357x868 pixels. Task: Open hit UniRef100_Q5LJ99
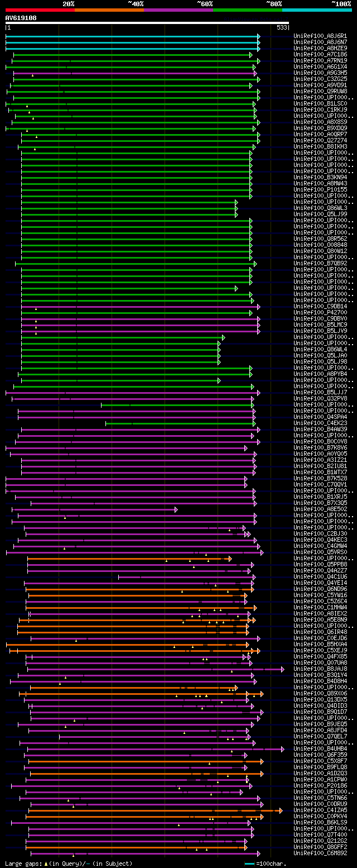320,214
